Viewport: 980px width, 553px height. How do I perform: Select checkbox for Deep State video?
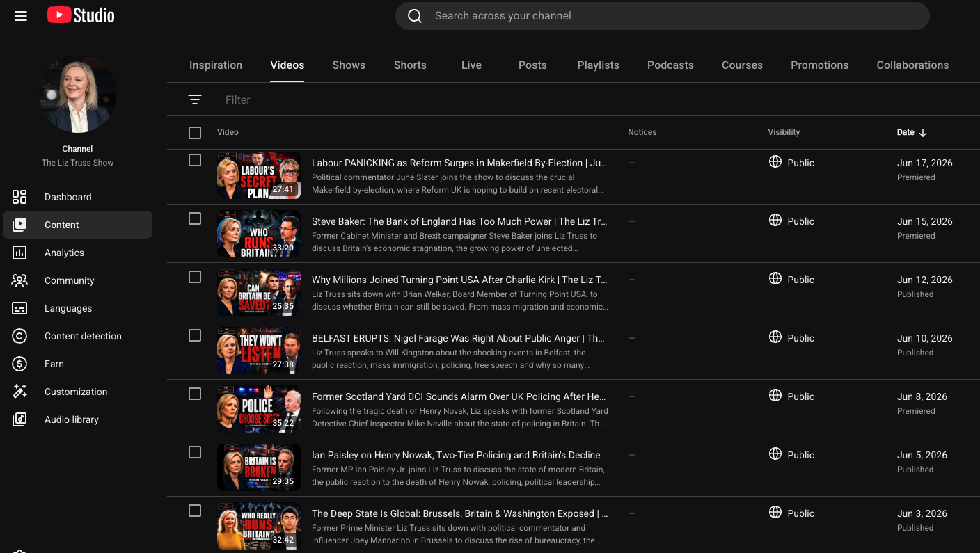(x=195, y=511)
